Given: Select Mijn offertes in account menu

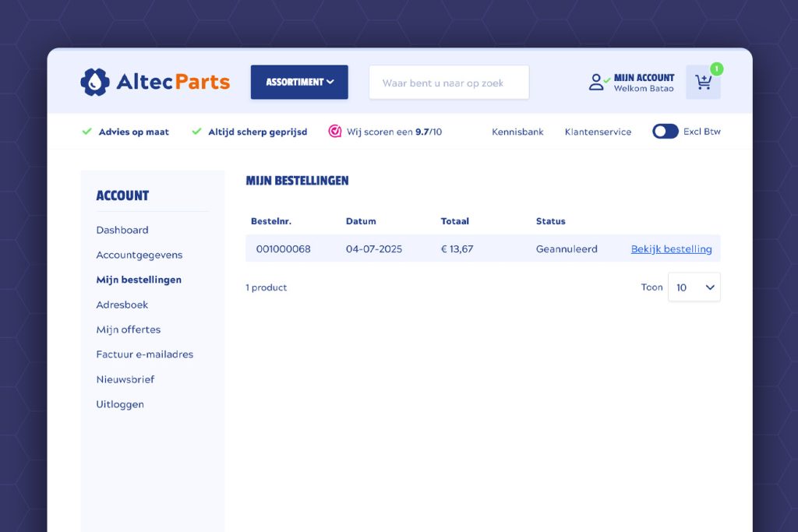Looking at the screenshot, I should pos(129,329).
